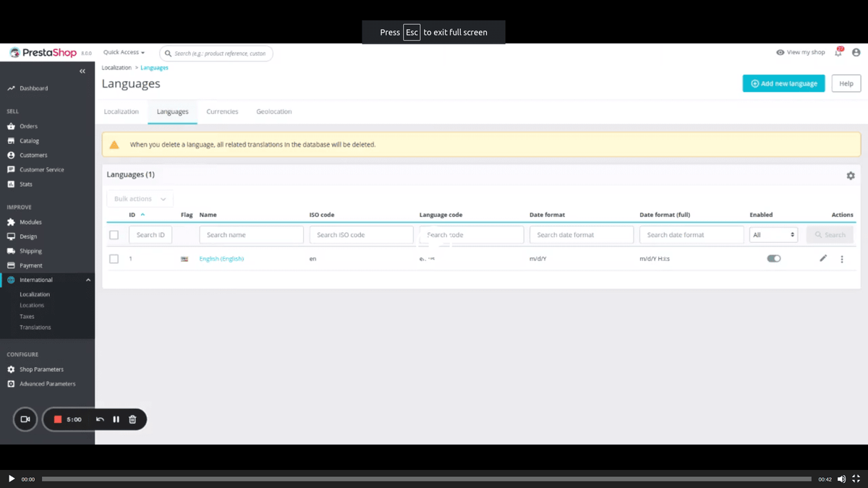Check the select-all checkbox in the table header
This screenshot has width=868, height=488.
pos(114,235)
